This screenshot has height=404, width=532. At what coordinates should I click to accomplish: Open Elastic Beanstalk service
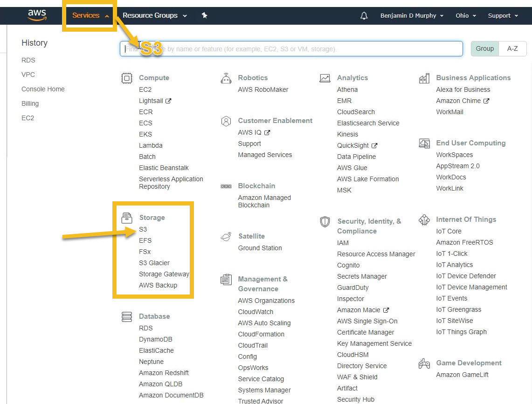[x=164, y=168]
